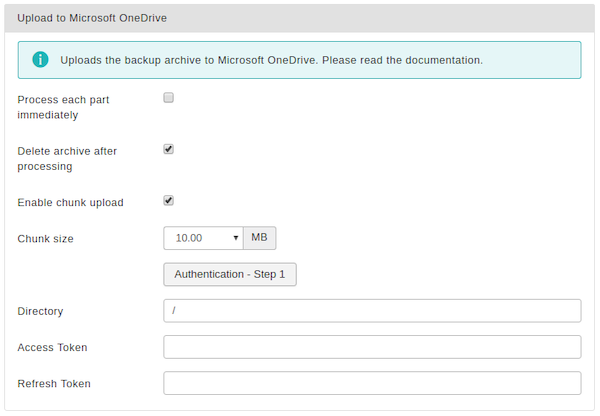The image size is (600, 416).
Task: Click the Process each part immediately label
Action: coord(63,107)
